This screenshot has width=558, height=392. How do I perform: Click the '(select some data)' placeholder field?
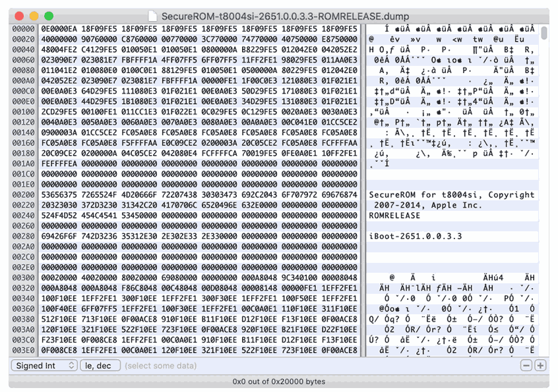(x=160, y=366)
